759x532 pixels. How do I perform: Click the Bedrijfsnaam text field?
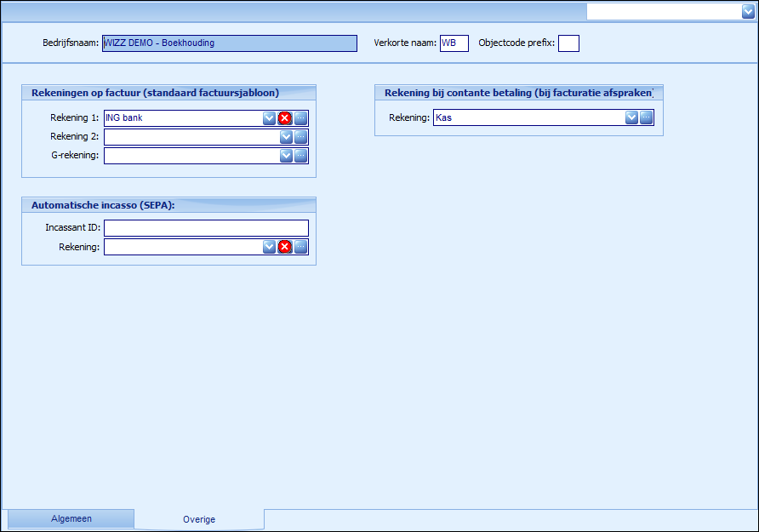(229, 43)
